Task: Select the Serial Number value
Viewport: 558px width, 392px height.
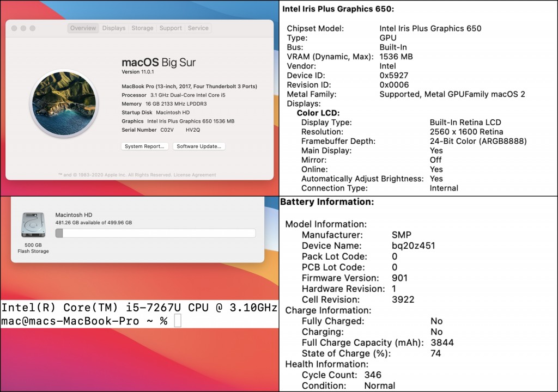Action: pos(180,130)
